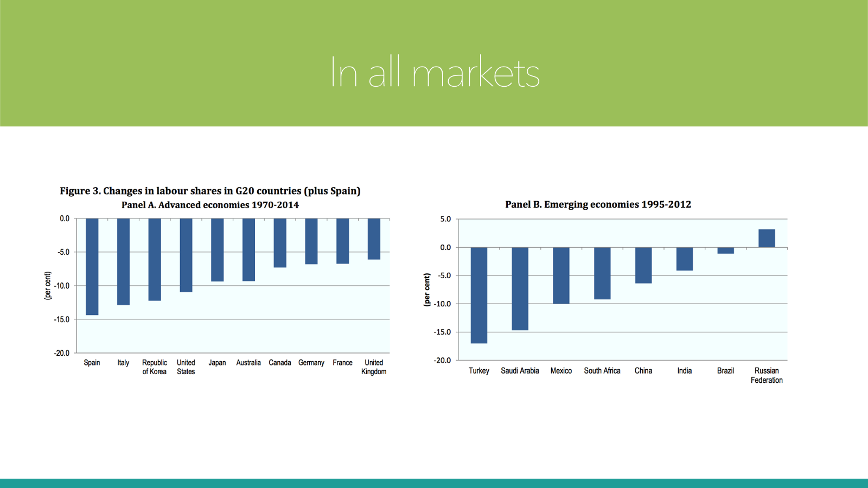Click the -10.0 tick label in Panel A
The height and width of the screenshot is (488, 868).
point(62,286)
